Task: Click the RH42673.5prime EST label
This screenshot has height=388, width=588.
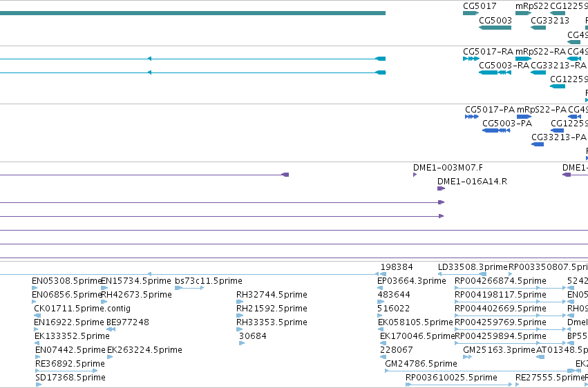Action: click(137, 295)
